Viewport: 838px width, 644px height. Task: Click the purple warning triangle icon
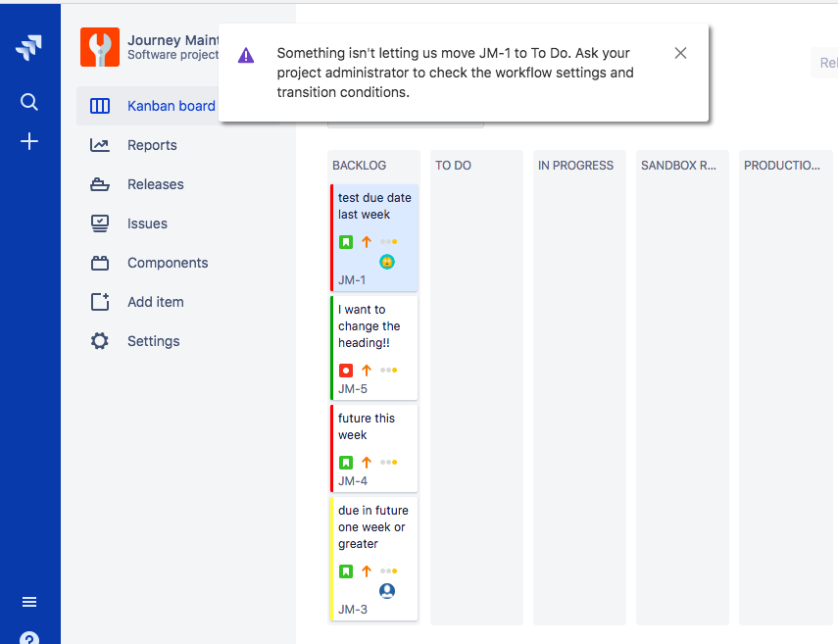point(246,55)
